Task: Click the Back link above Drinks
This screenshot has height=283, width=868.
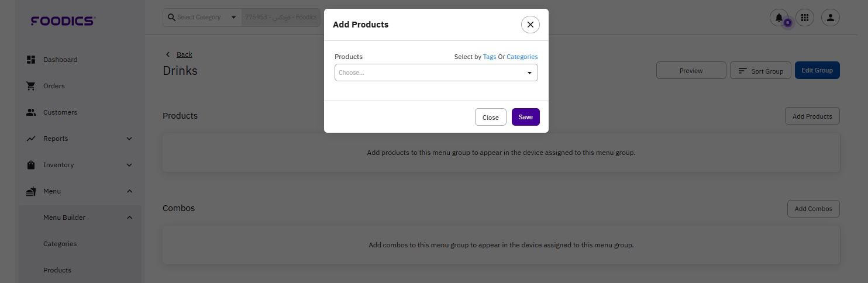Action: pyautogui.click(x=184, y=54)
